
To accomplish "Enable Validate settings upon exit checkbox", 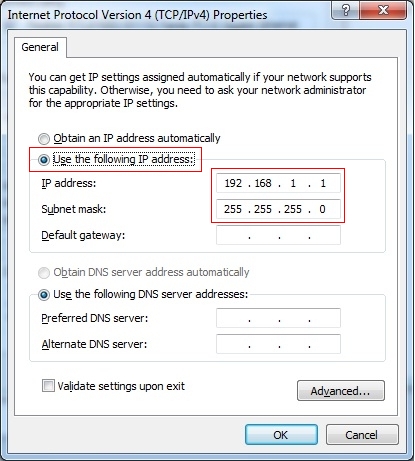I will pos(48,386).
